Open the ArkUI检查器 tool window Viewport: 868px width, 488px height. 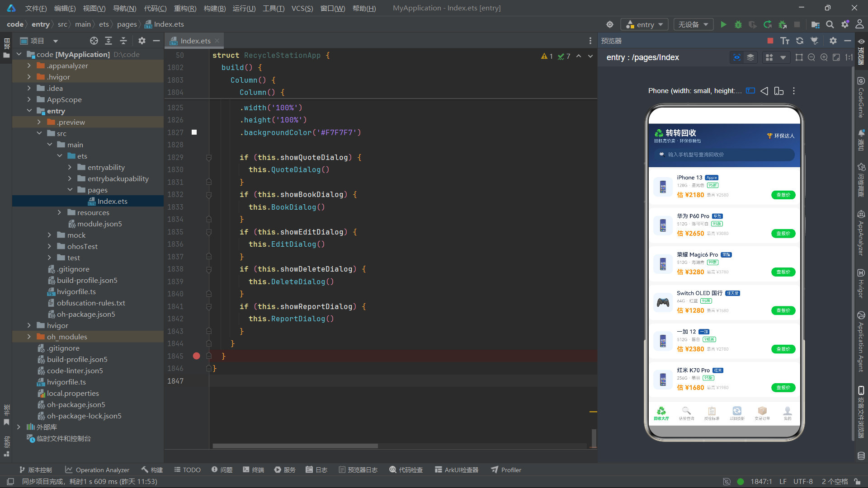[457, 470]
